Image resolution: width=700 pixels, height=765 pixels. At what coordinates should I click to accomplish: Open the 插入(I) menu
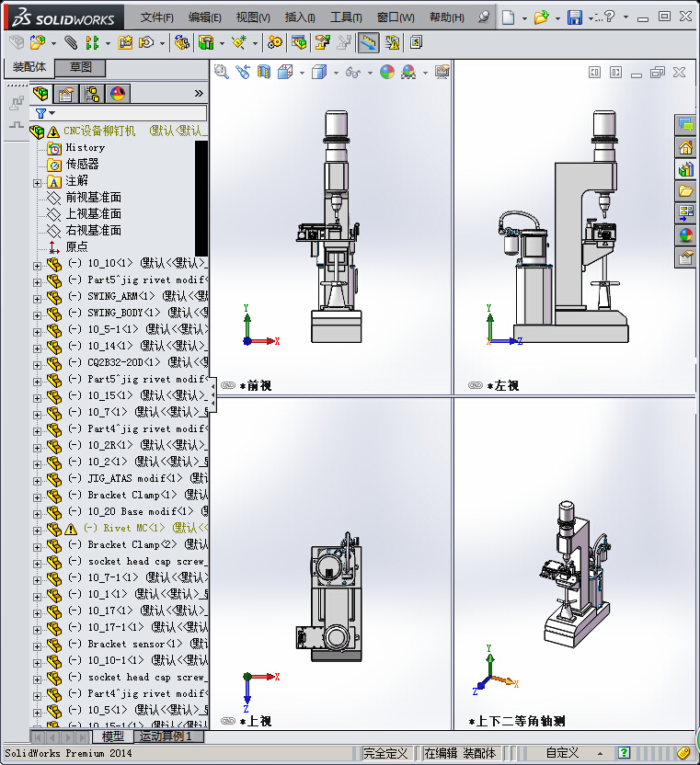click(x=300, y=17)
